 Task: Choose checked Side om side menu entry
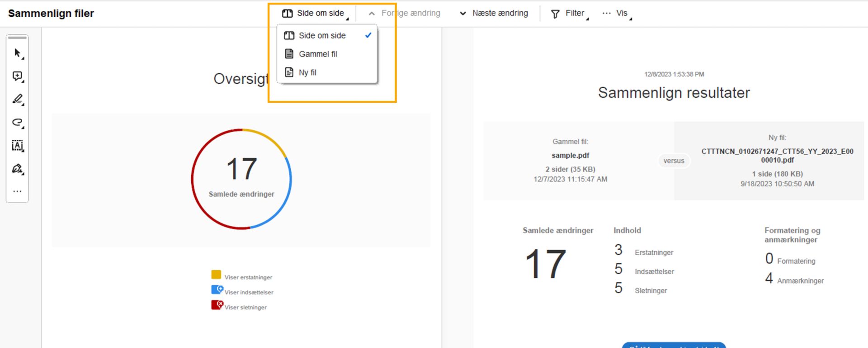click(327, 35)
